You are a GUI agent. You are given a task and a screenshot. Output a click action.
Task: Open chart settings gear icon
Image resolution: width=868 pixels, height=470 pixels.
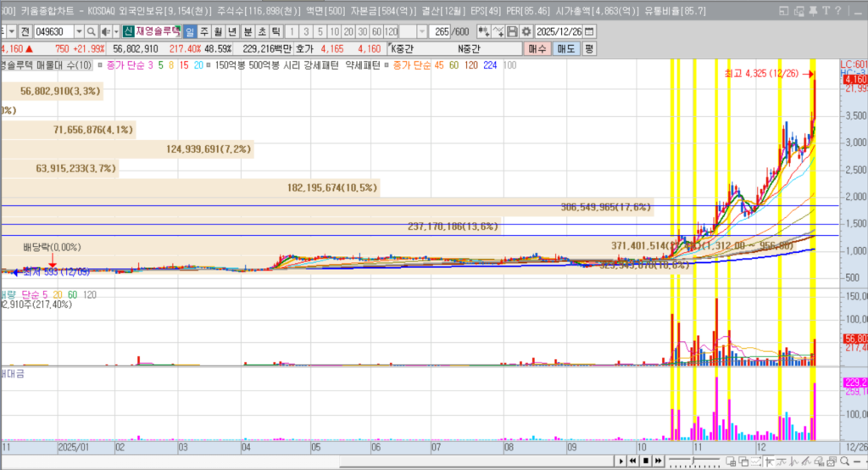526,31
